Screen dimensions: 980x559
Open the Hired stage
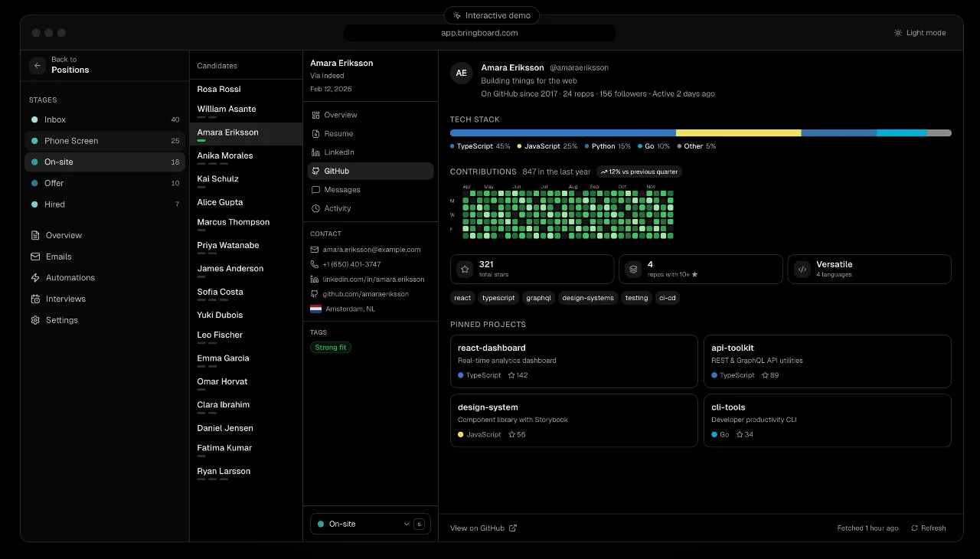point(105,204)
